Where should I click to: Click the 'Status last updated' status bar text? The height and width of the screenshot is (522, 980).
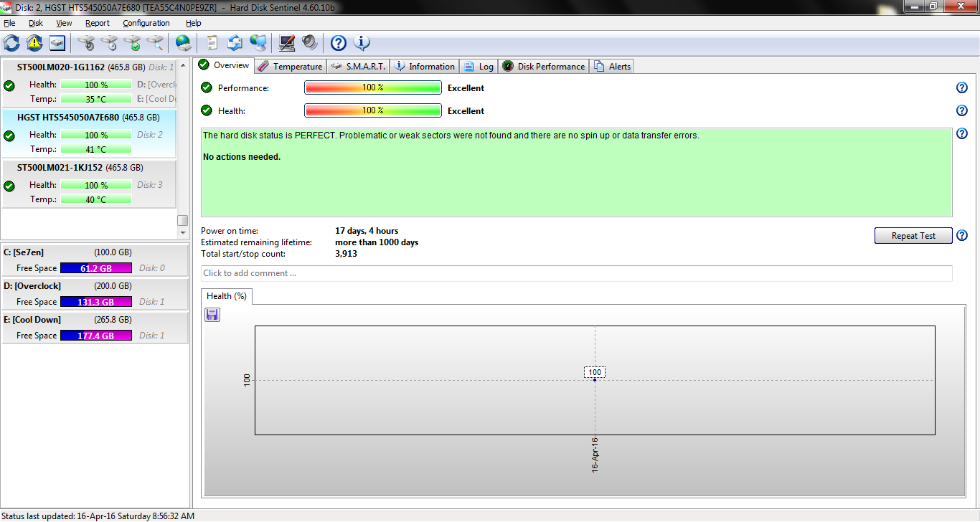(98, 516)
